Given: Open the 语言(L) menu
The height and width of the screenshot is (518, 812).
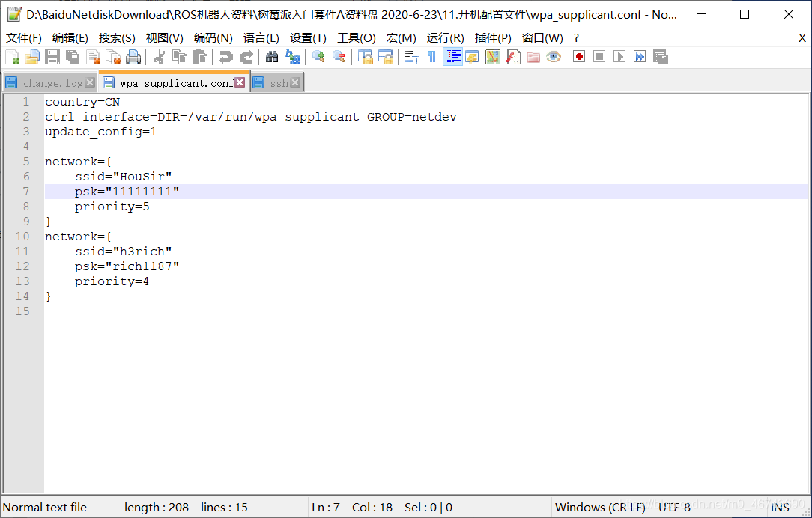Looking at the screenshot, I should click(x=261, y=37).
